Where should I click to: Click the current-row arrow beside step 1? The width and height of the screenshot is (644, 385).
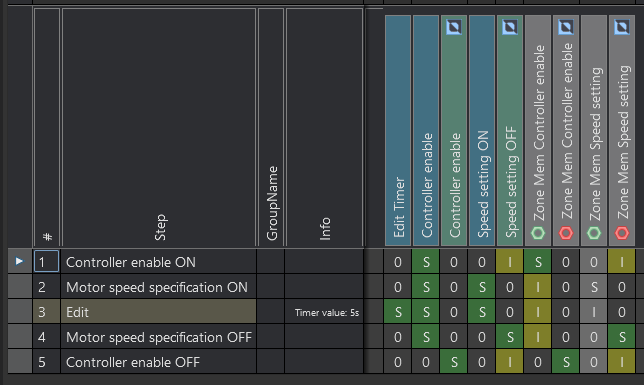point(19,261)
